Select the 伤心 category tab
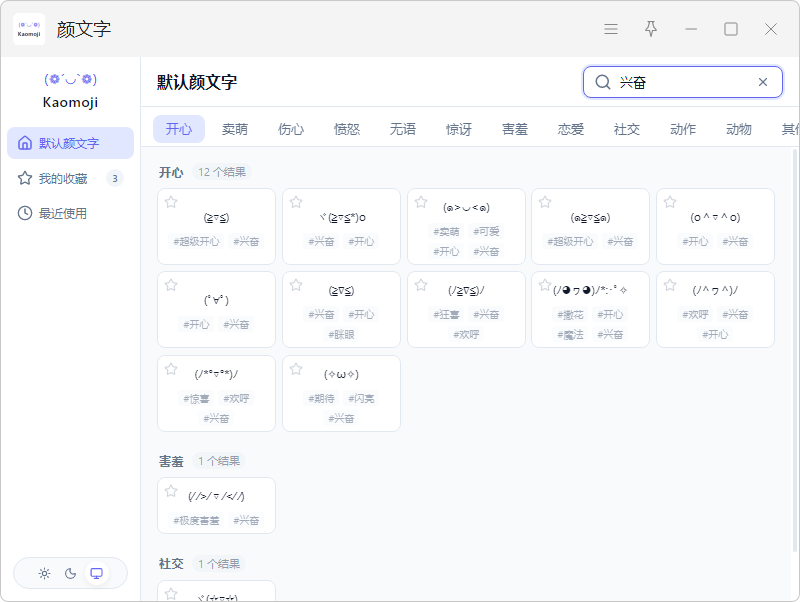This screenshot has width=800, height=602. point(291,129)
